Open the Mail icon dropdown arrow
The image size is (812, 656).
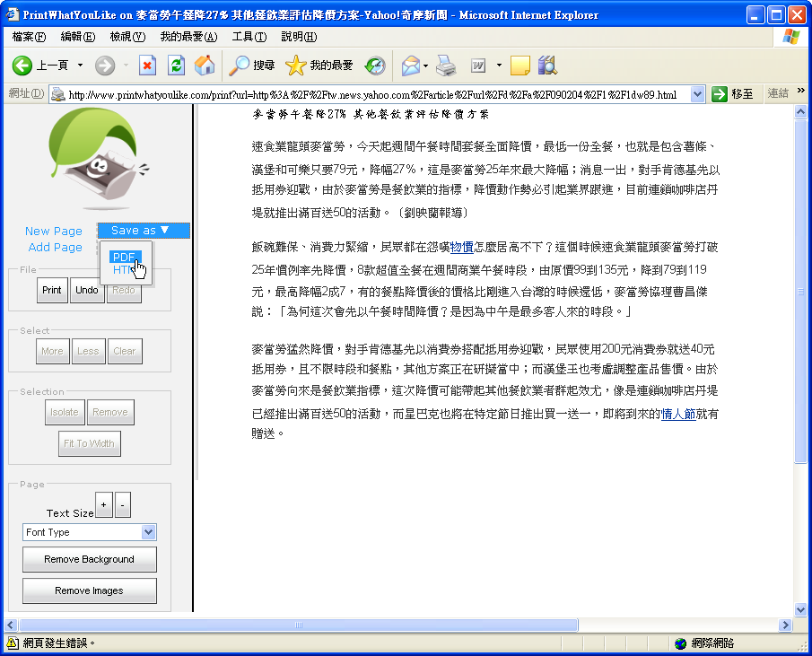coord(425,66)
